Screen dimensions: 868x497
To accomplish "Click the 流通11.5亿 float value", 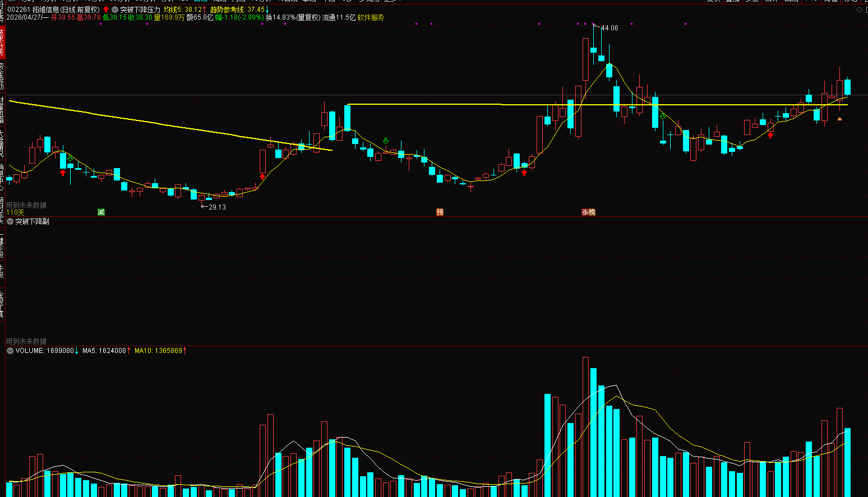I will coord(339,17).
